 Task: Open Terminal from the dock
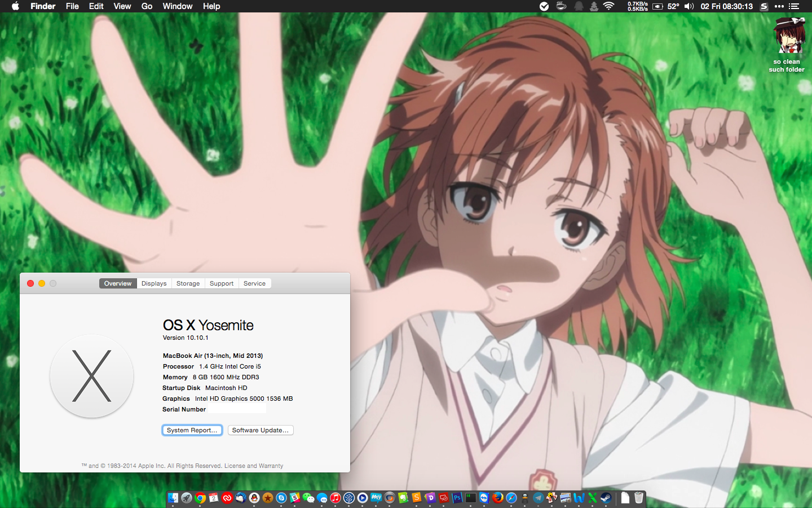tap(470, 498)
